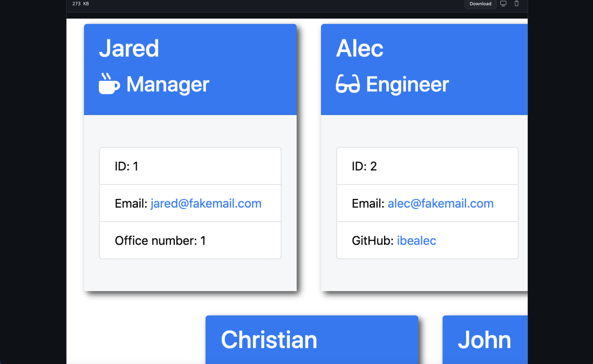The image size is (593, 364).
Task: Open file in GitHub Desktop icon
Action: point(503,4)
